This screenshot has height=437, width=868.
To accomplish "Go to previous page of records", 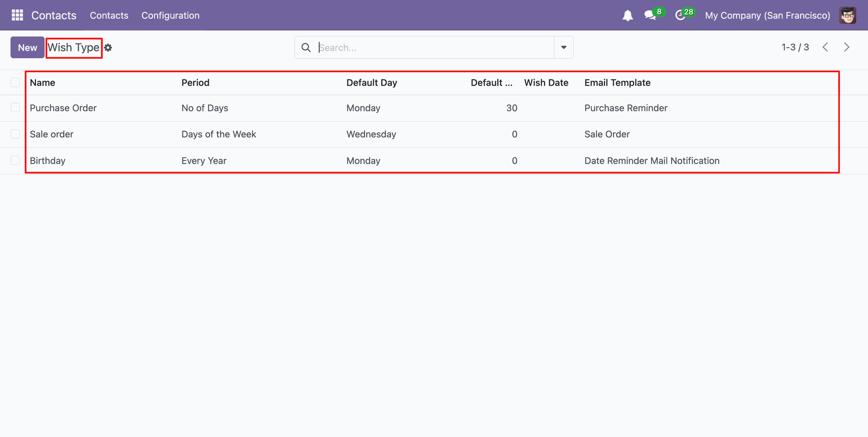I will 825,47.
